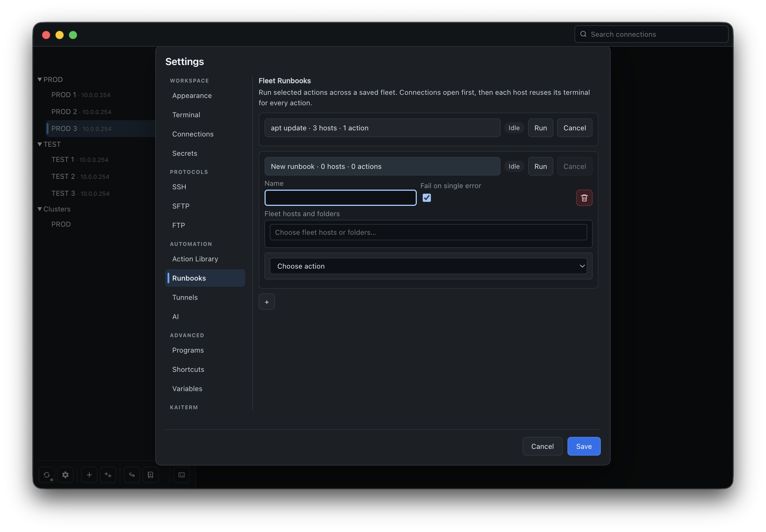Click the red window close button
This screenshot has width=766, height=532.
coord(46,35)
